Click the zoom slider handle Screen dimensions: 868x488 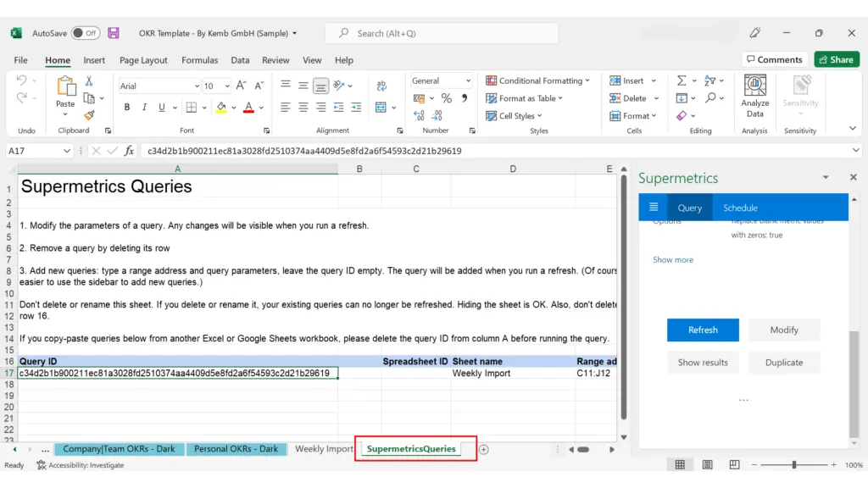pos(793,465)
